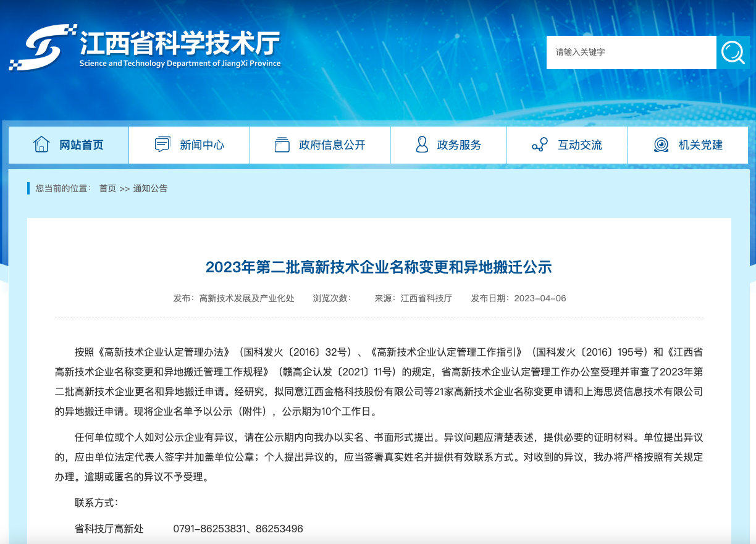This screenshot has height=544, width=756.
Task: Click the article title 2023年第二批高新技术企业名称变更和异地搬迁公示
Action: tap(379, 267)
